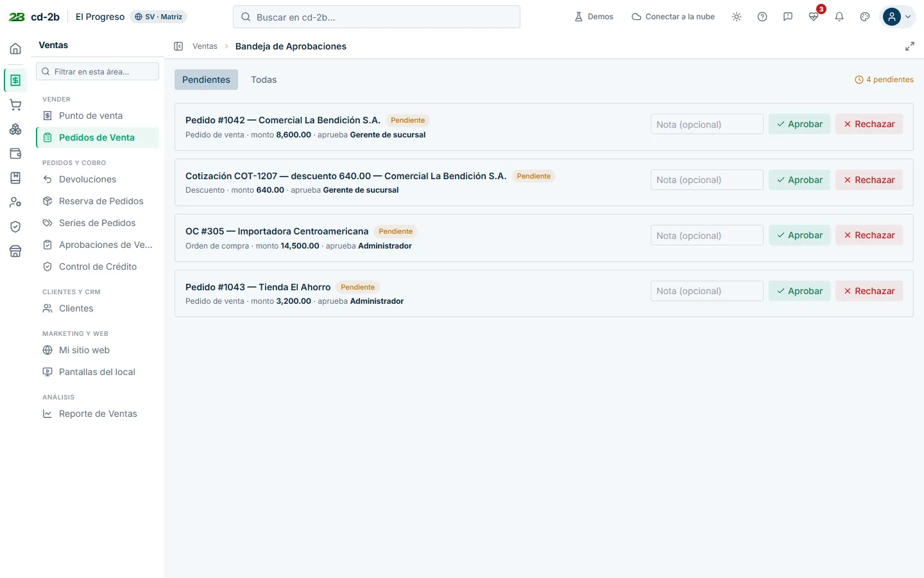Open the user avatar account dropdown
This screenshot has width=924, height=578.
click(x=898, y=17)
